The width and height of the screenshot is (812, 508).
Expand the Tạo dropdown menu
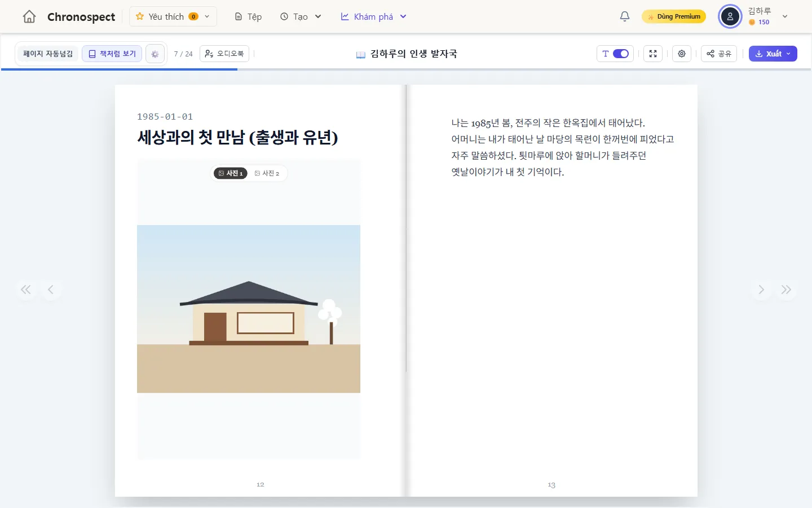click(301, 16)
